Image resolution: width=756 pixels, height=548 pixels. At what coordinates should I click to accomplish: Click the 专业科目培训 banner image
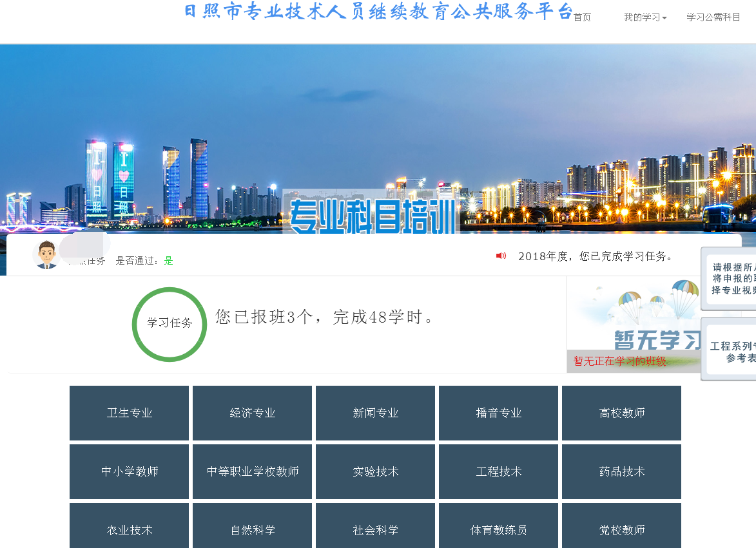coord(371,213)
